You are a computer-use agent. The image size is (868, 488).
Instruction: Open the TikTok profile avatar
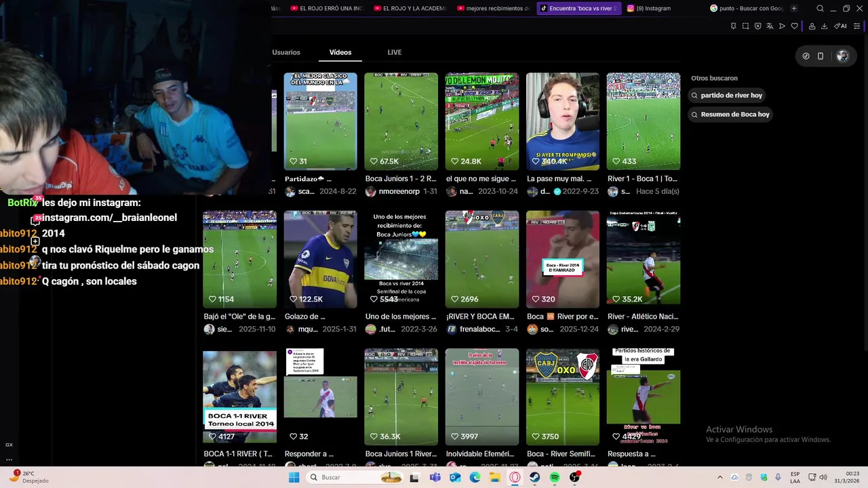(843, 56)
